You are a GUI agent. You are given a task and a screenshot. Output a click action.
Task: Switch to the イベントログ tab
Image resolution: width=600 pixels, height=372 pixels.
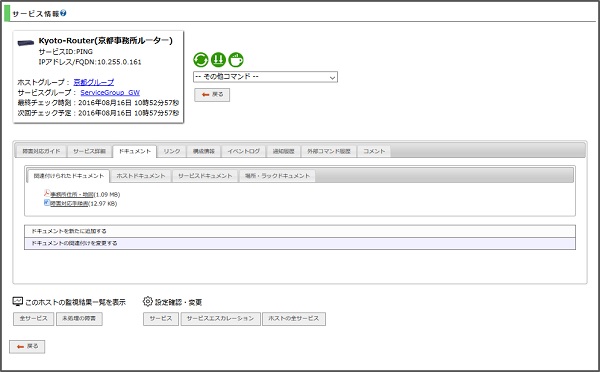point(244,152)
